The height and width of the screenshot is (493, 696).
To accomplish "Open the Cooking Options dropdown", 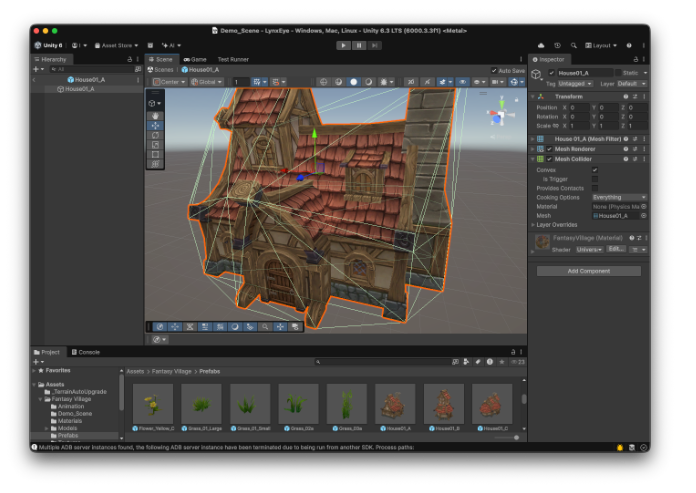I will click(620, 197).
